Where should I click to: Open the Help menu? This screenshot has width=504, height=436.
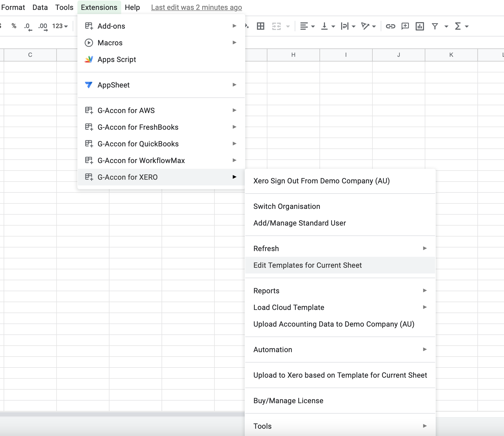click(x=132, y=7)
